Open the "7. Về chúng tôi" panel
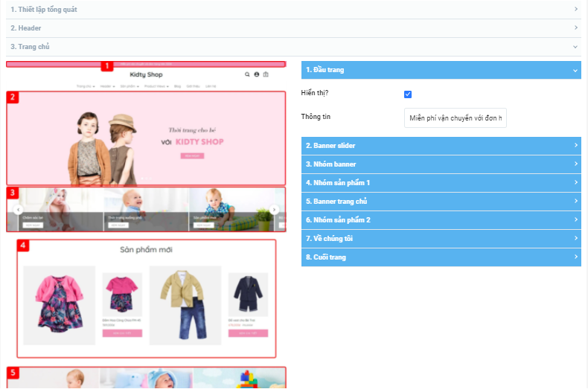The width and height of the screenshot is (588, 389). click(x=441, y=238)
